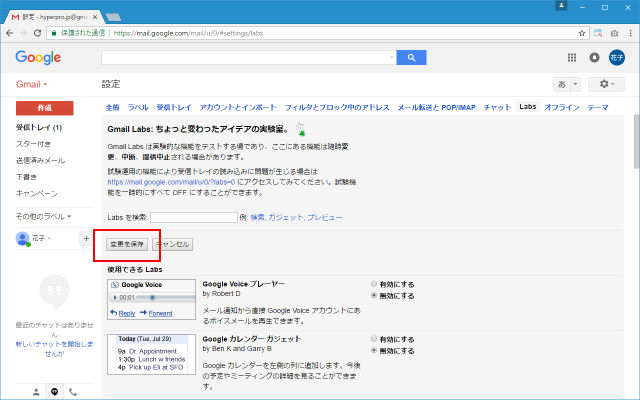Image resolution: width=640 pixels, height=400 pixels.
Task: Click the browser back arrow
Action: coord(9,33)
